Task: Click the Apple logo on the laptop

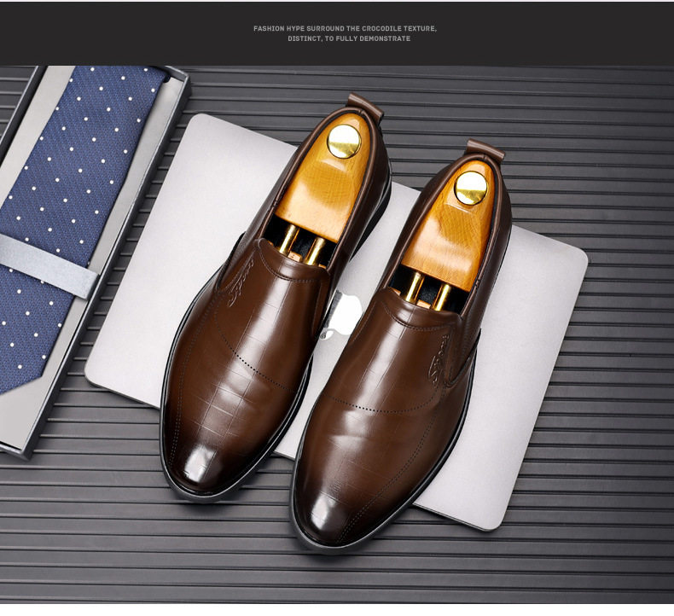Action: (x=344, y=315)
